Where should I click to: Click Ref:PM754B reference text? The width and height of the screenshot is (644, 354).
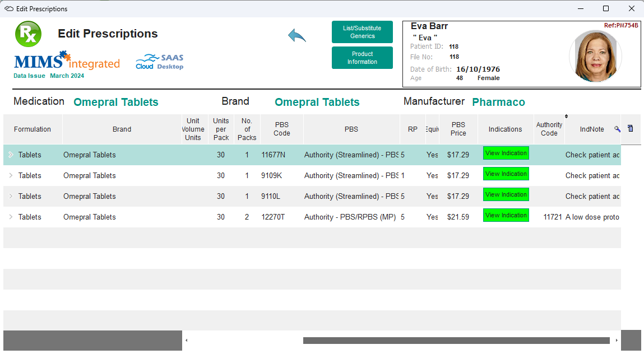coord(621,25)
